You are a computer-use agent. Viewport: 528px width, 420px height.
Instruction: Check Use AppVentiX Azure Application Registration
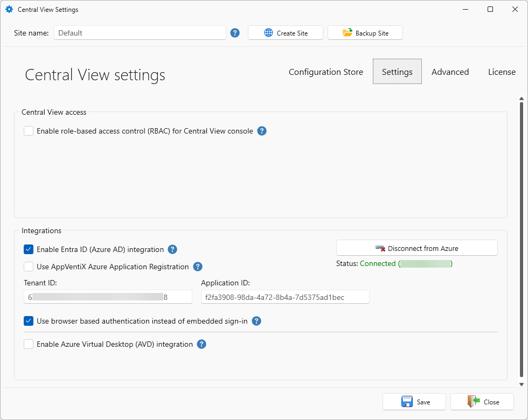click(x=29, y=267)
